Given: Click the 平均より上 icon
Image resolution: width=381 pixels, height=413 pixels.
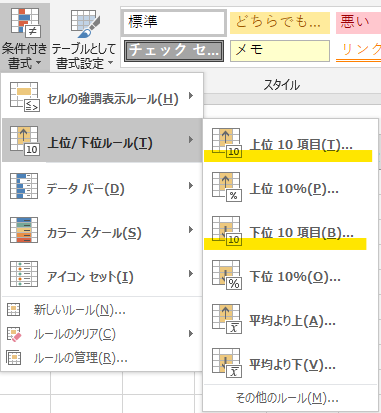Looking at the screenshot, I should 227,319.
